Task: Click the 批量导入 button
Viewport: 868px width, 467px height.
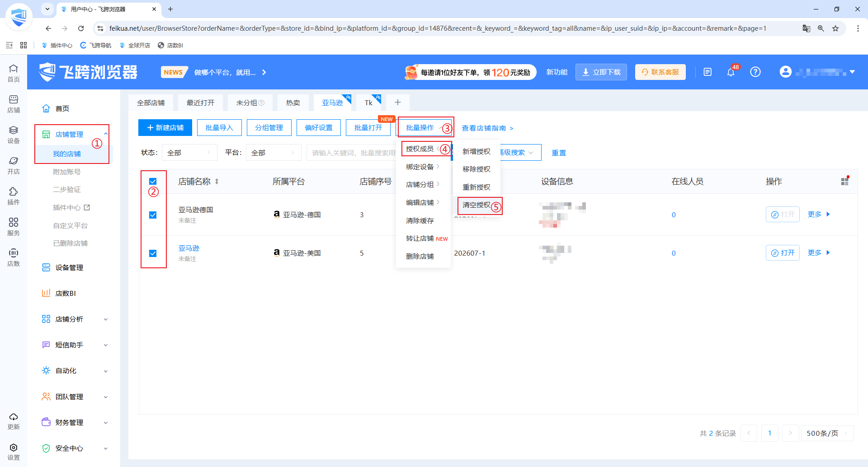Action: click(219, 128)
